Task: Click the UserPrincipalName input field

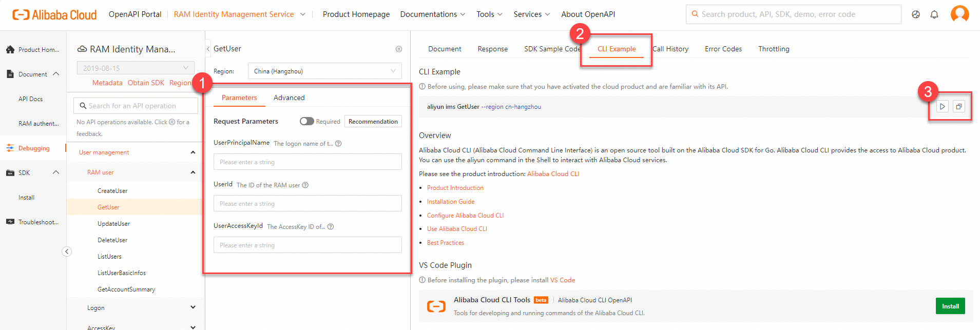Action: pyautogui.click(x=308, y=162)
